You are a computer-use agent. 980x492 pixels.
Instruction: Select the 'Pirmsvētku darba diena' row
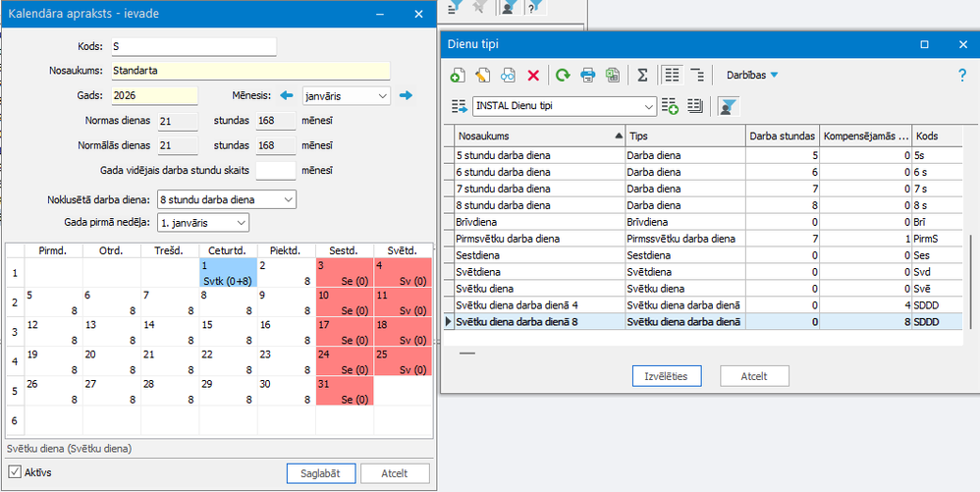(x=703, y=239)
